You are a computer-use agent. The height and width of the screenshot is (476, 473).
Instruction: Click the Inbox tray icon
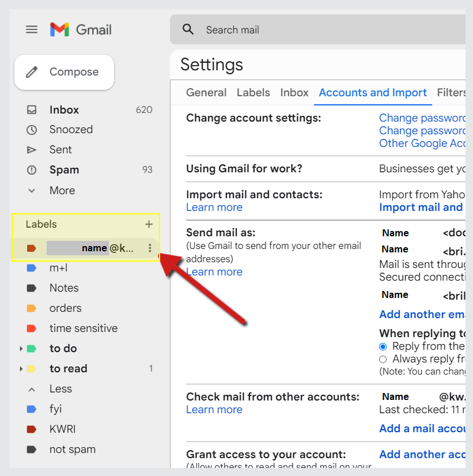pos(32,109)
